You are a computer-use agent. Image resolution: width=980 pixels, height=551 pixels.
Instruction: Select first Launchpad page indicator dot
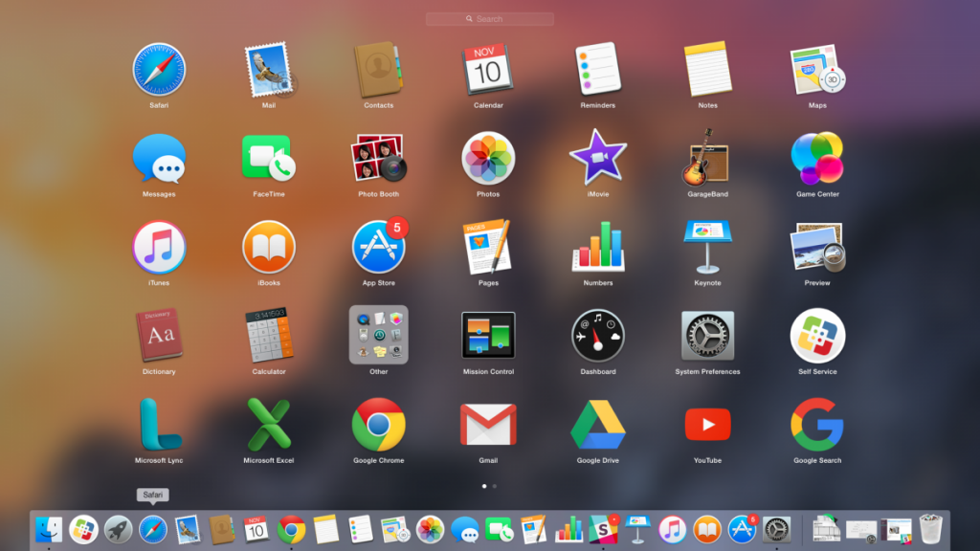[x=484, y=486]
